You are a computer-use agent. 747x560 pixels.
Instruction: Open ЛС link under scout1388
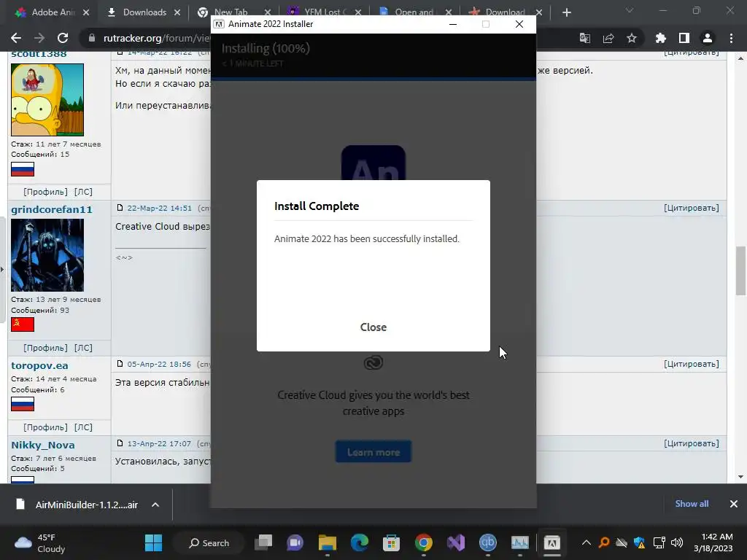[83, 192]
